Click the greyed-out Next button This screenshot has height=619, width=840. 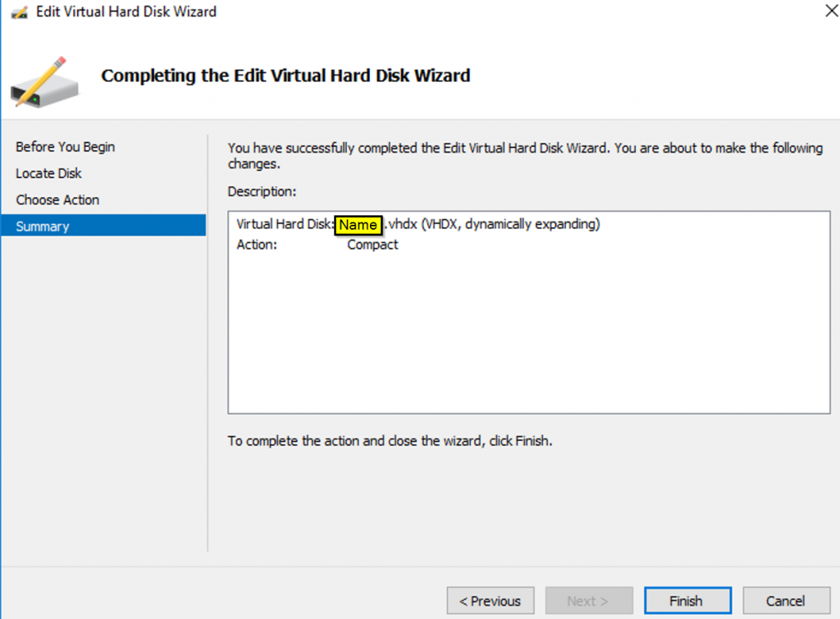pyautogui.click(x=587, y=601)
